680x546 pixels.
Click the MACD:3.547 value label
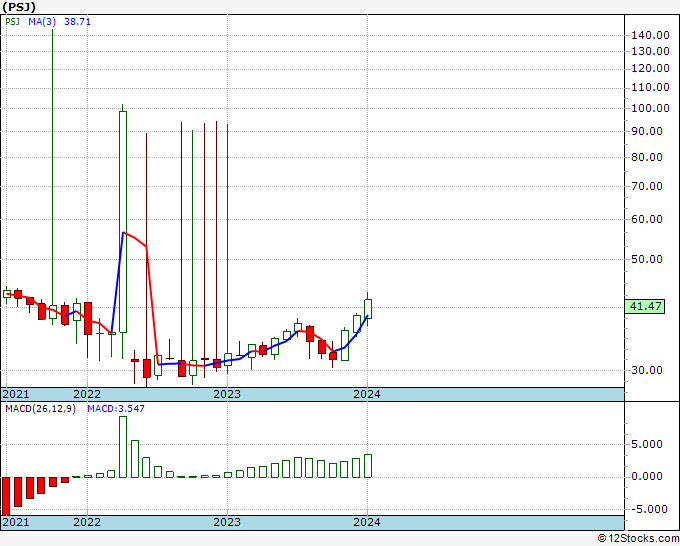pyautogui.click(x=116, y=409)
